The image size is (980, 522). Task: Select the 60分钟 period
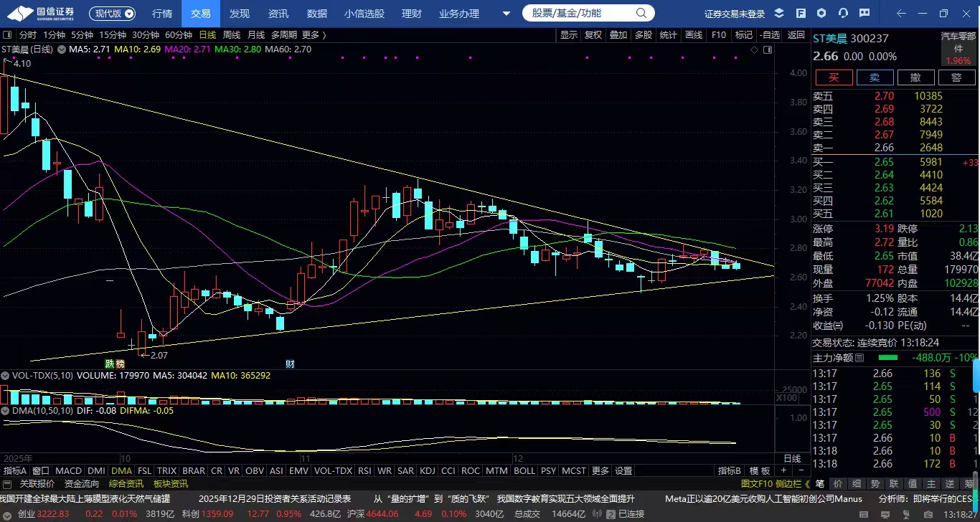point(179,35)
